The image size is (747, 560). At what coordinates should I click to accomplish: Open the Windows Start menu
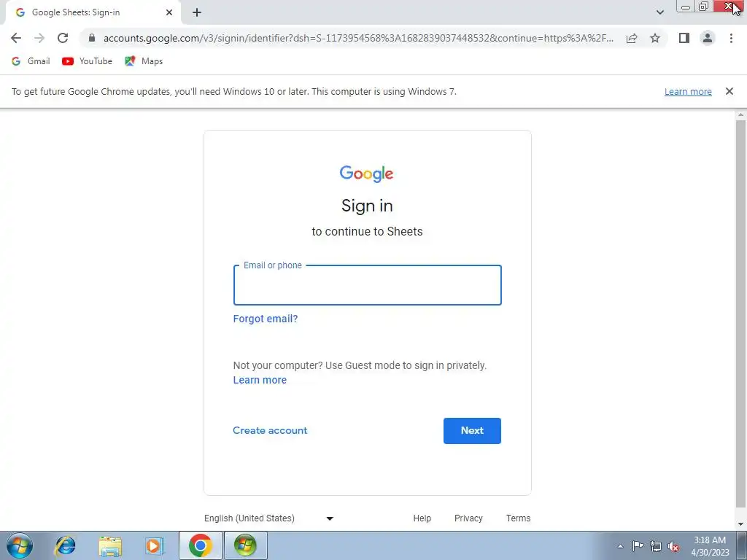[20, 545]
